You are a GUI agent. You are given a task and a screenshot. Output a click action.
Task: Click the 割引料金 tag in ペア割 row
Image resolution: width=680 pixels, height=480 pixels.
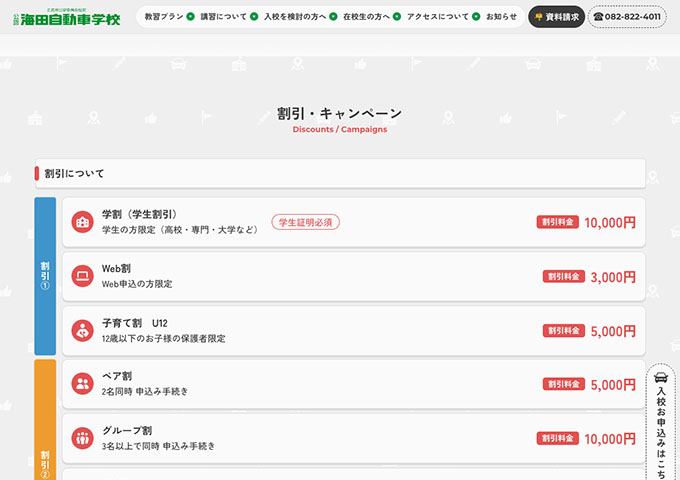[x=564, y=384]
